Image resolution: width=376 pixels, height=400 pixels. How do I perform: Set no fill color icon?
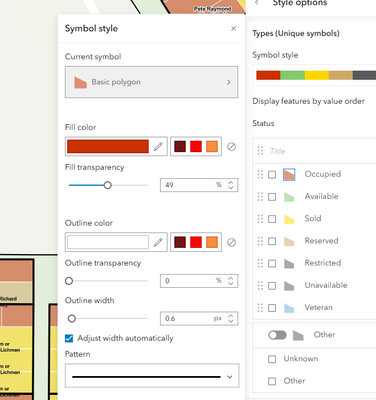click(231, 147)
